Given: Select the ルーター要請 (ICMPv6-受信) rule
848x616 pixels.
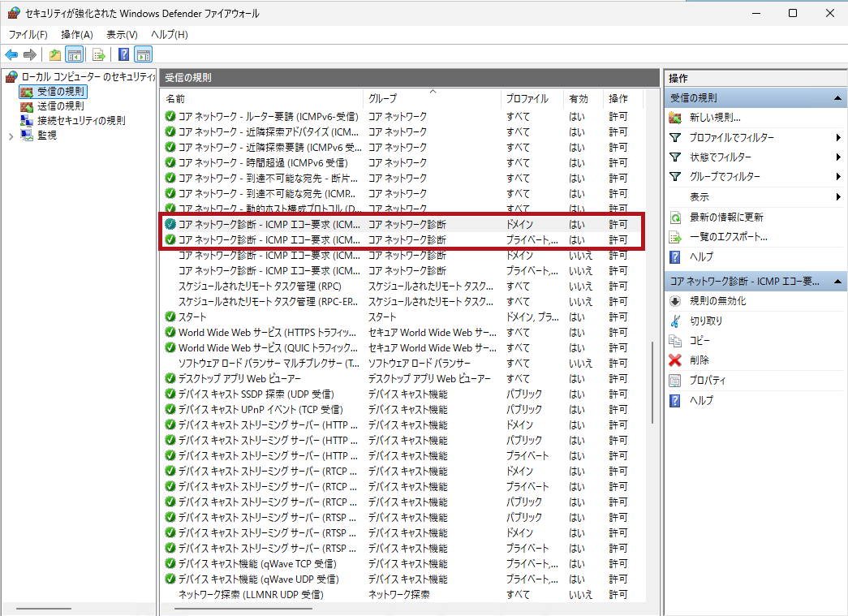Looking at the screenshot, I should click(403, 116).
